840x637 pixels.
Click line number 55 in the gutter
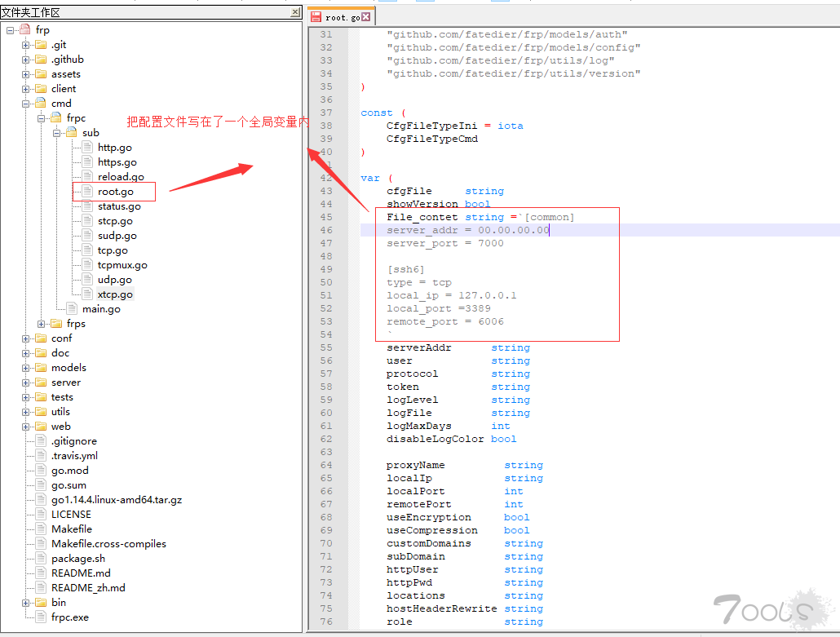tap(326, 347)
